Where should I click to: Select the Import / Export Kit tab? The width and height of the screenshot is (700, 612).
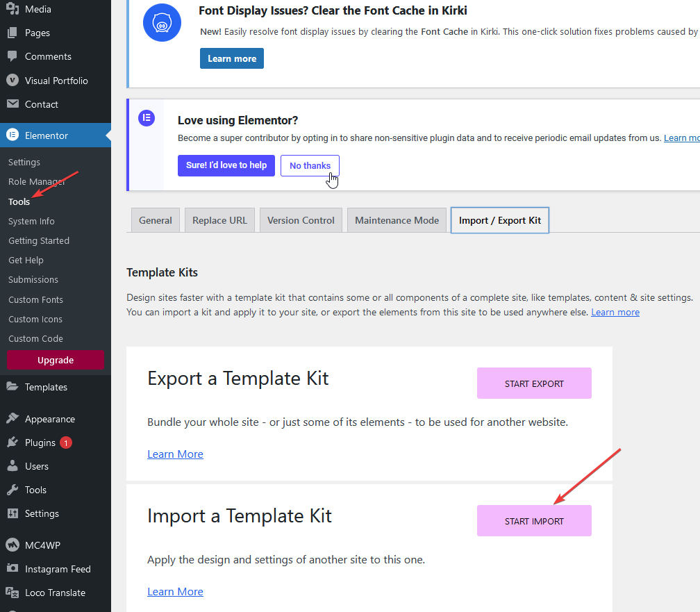click(500, 220)
